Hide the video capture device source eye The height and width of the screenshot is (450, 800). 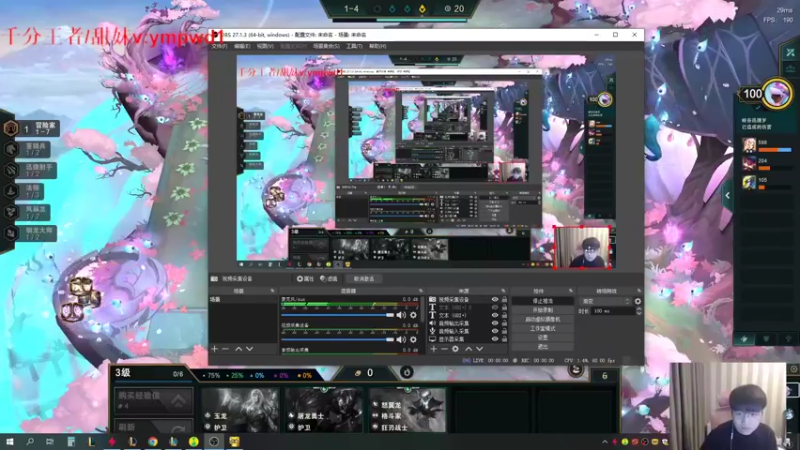494,299
